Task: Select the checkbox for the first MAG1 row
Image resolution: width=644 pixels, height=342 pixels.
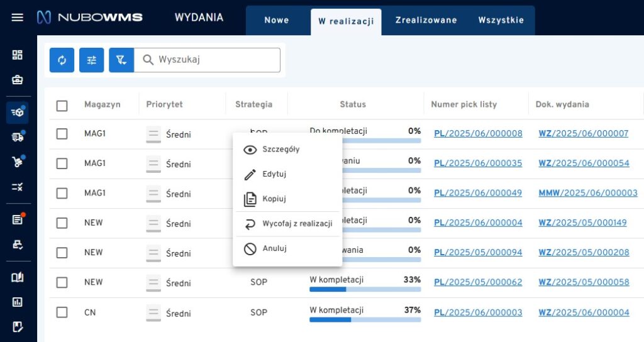Action: pyautogui.click(x=62, y=133)
